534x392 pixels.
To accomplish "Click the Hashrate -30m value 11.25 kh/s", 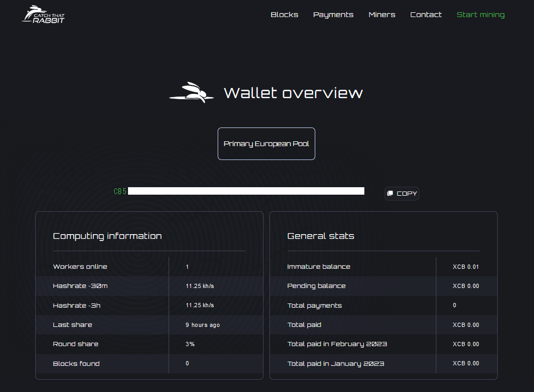I will point(200,286).
